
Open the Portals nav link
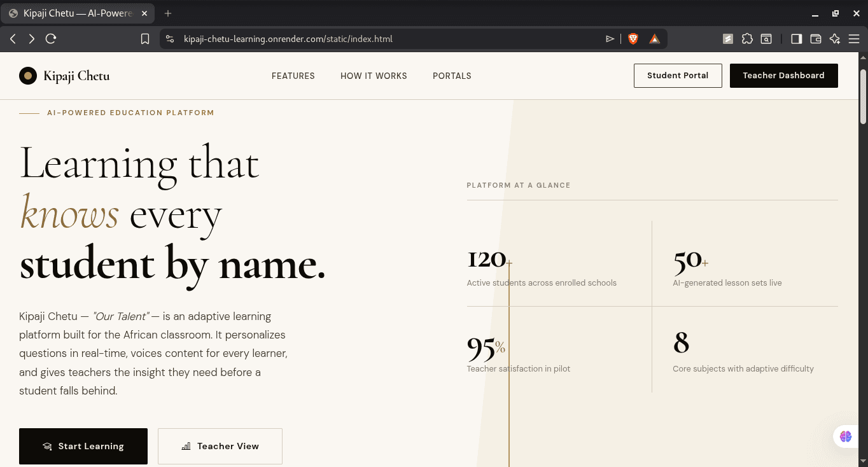[452, 76]
